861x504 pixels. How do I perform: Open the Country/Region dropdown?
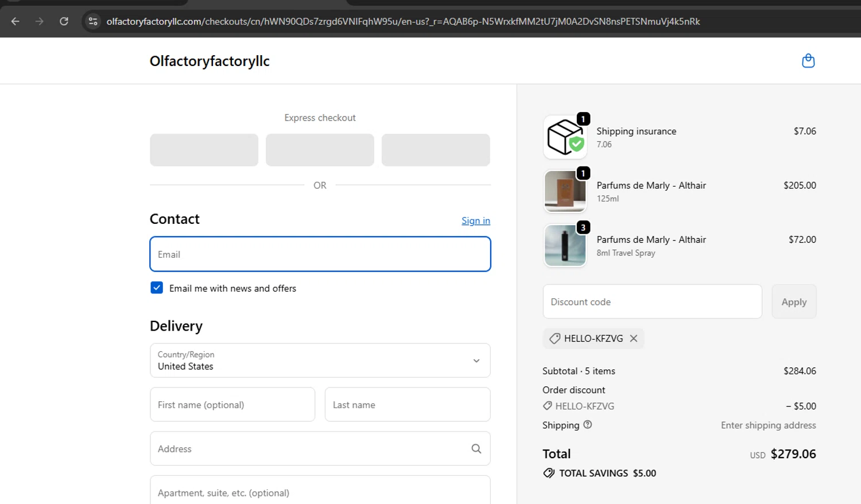coord(320,360)
